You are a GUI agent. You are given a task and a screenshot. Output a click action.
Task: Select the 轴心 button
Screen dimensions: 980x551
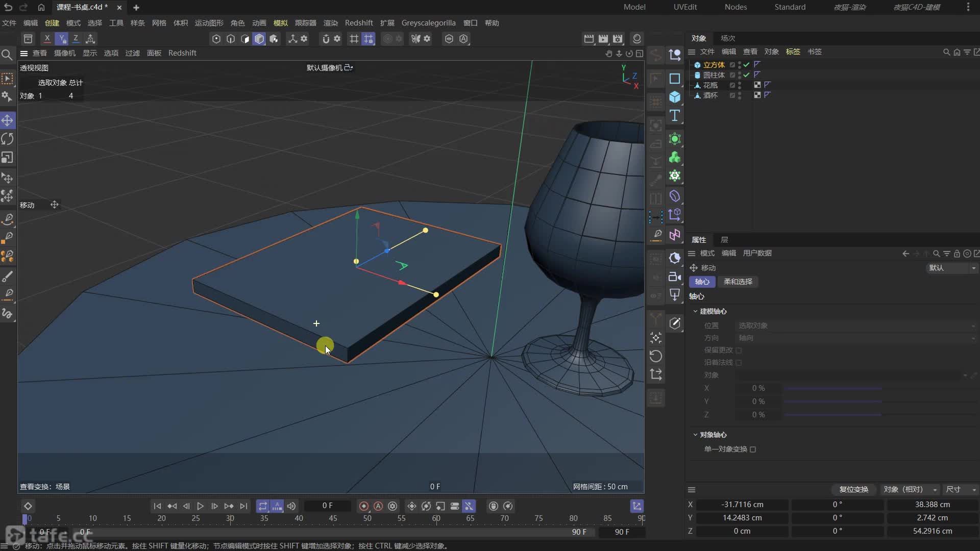point(702,282)
